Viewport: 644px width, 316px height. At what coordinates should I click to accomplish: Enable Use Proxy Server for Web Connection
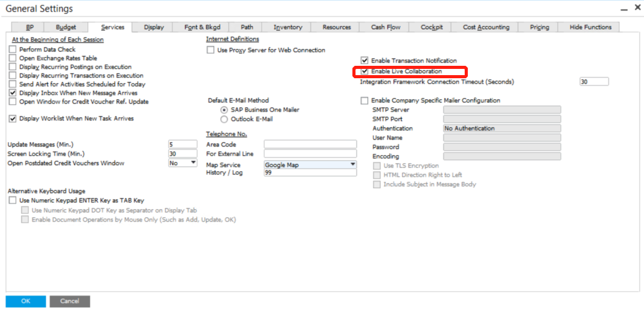tap(211, 50)
